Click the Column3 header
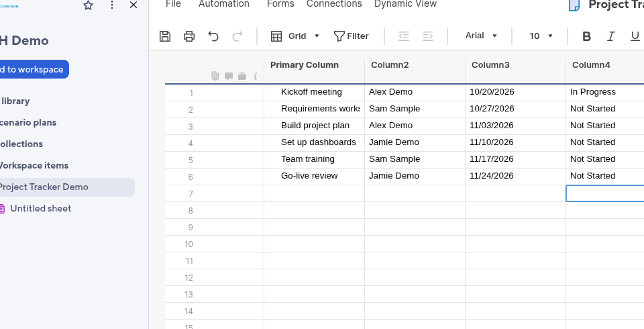644x329 pixels. [515, 70]
